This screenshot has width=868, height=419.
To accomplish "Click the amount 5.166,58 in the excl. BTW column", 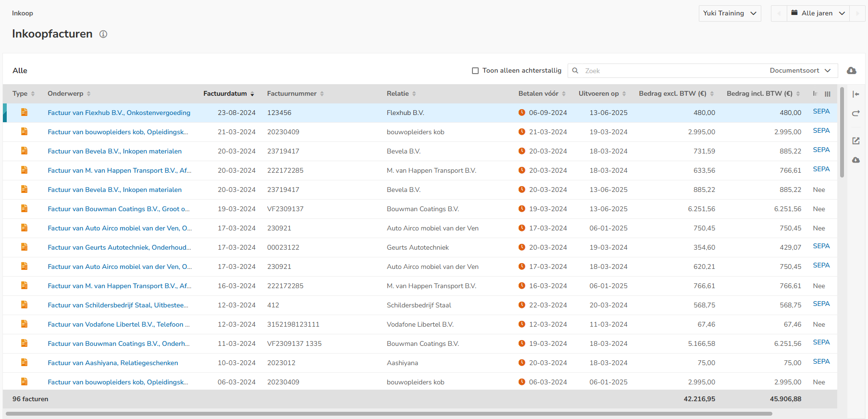I will coord(701,343).
